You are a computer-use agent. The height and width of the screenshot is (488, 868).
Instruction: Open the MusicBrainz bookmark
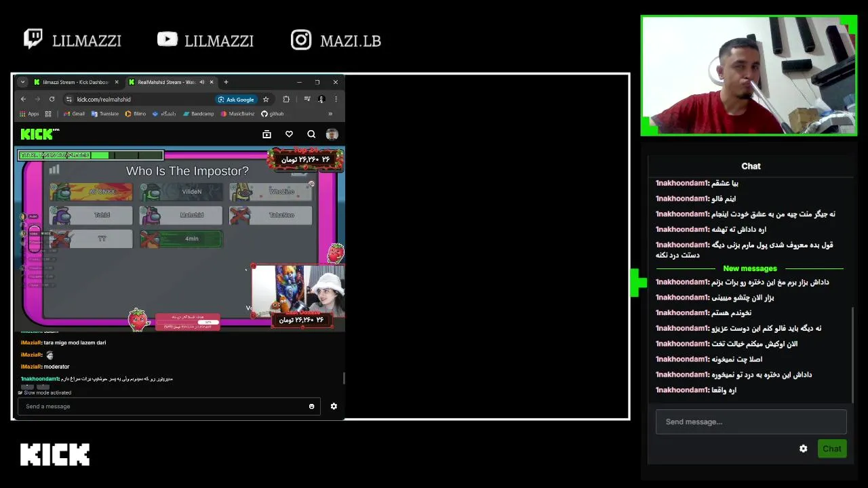[238, 114]
